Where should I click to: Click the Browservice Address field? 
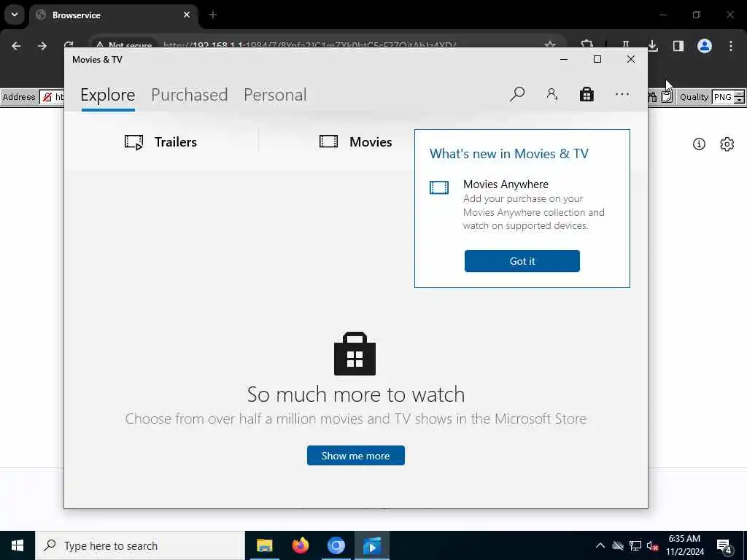pos(52,97)
